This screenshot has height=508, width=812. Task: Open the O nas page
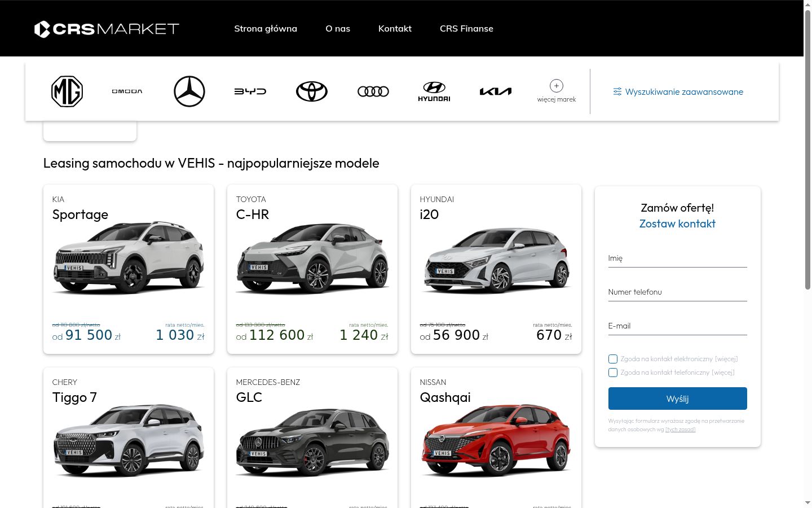click(x=338, y=28)
